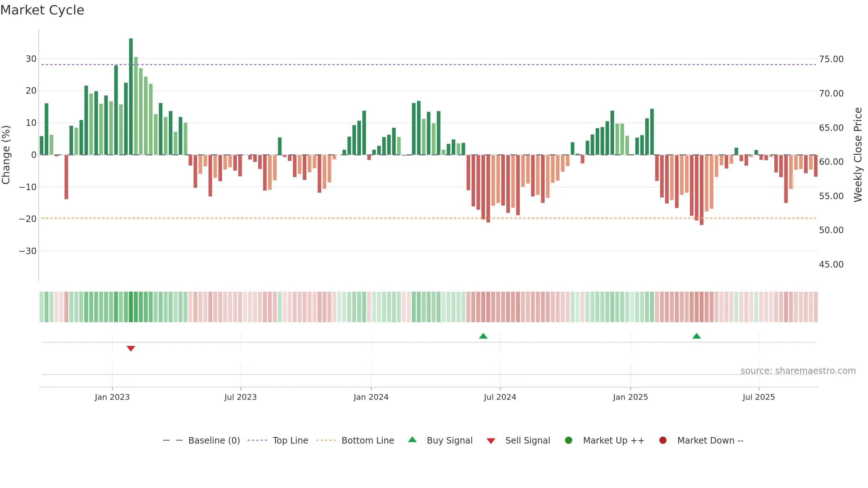Click the 20 percent tick label
Image resolution: width=868 pixels, height=488 pixels.
(31, 91)
